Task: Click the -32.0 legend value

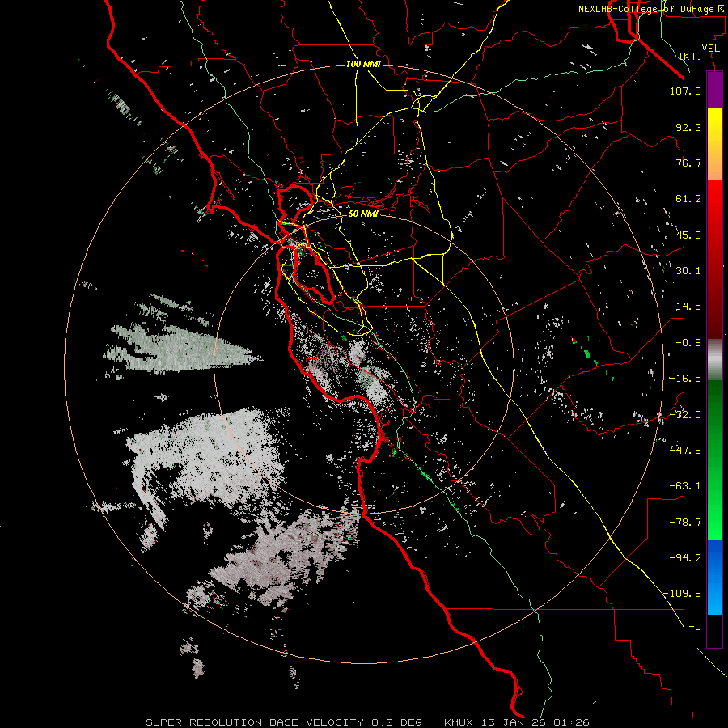Action: click(x=685, y=415)
